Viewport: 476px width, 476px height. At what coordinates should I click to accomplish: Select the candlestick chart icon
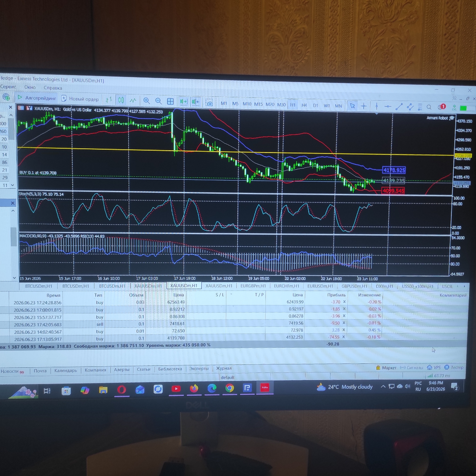click(x=121, y=100)
